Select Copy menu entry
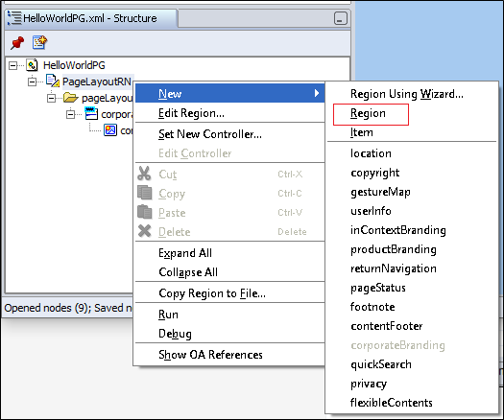 (x=229, y=194)
